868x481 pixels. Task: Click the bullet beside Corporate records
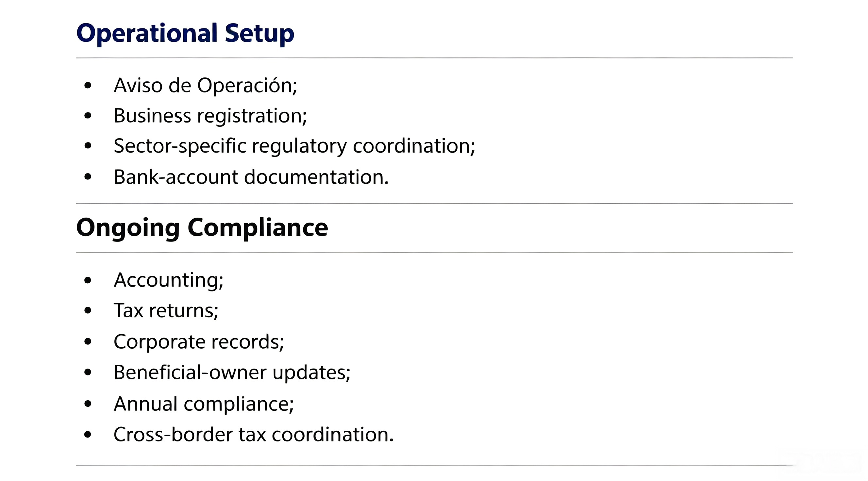pos(88,341)
